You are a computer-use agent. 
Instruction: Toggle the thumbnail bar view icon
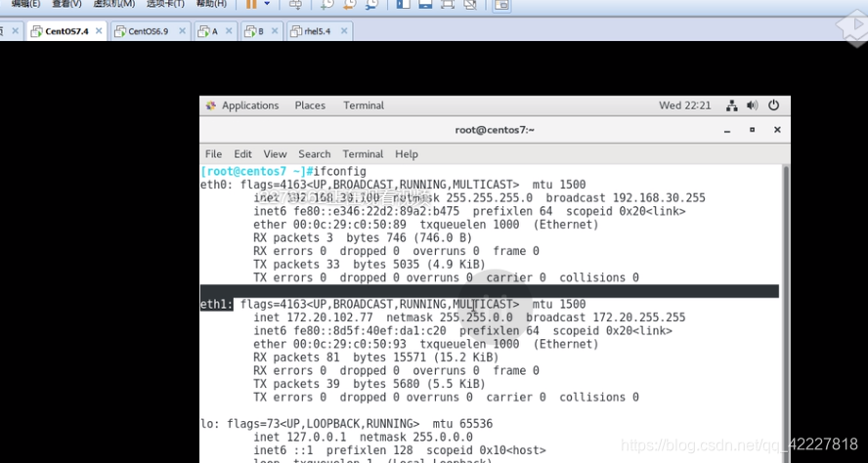coord(501,5)
